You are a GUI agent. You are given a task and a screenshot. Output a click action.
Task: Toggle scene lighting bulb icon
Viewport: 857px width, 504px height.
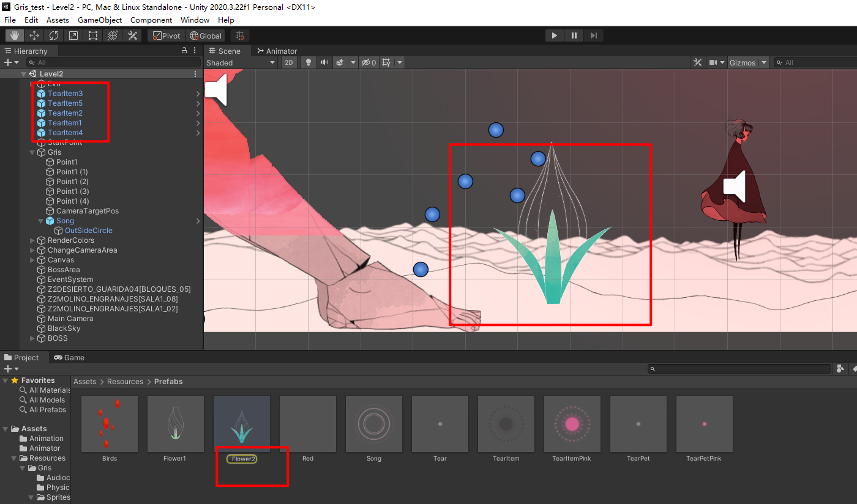[309, 62]
